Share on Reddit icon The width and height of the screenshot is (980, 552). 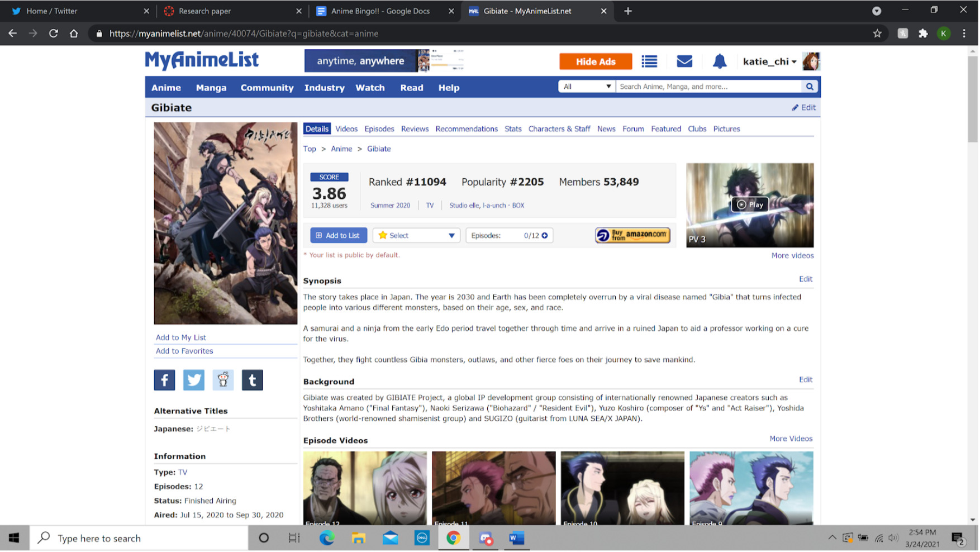(x=223, y=381)
